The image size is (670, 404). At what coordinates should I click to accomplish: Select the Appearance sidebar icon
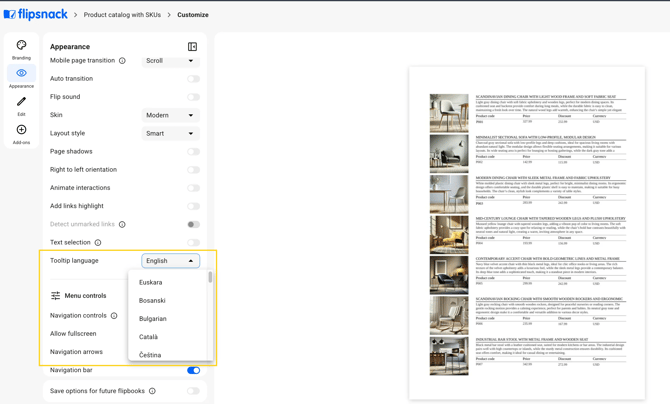tap(21, 76)
